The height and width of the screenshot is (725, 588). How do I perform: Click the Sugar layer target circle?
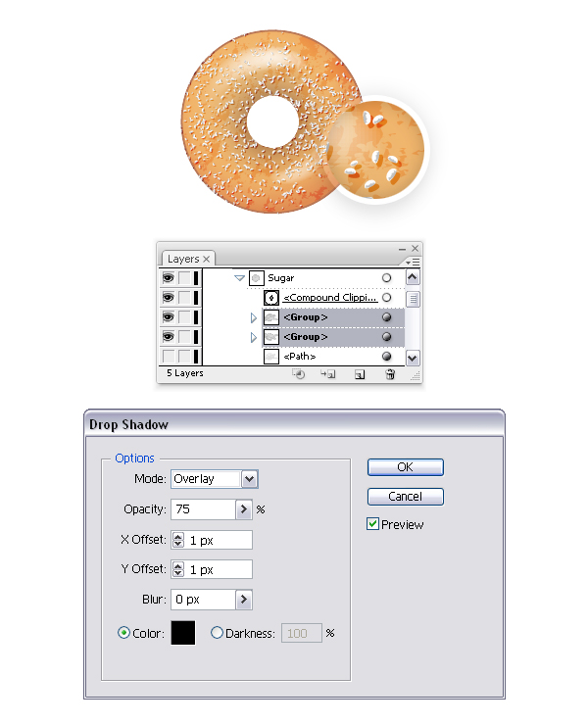(386, 278)
